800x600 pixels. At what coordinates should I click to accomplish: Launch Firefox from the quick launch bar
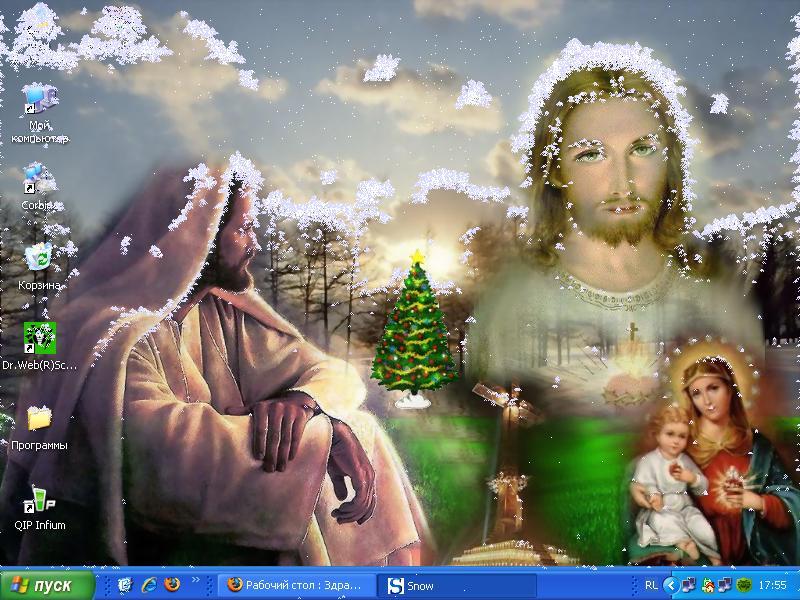pos(172,585)
